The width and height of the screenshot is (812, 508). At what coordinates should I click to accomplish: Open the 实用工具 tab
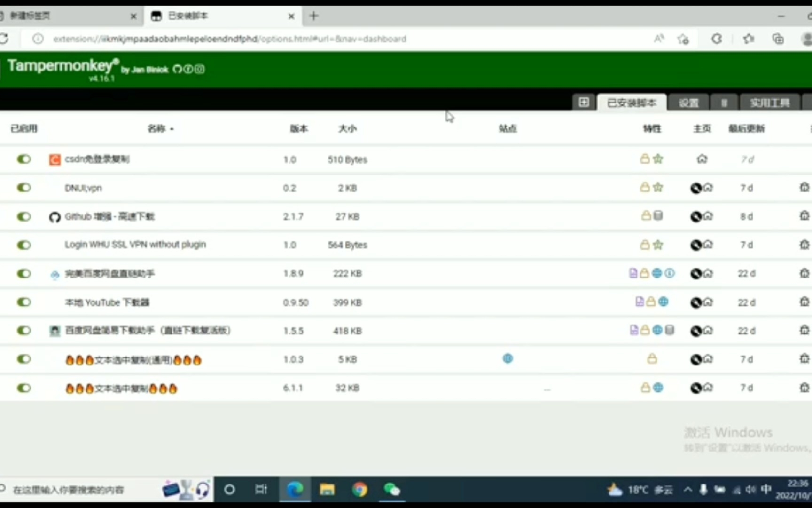769,103
